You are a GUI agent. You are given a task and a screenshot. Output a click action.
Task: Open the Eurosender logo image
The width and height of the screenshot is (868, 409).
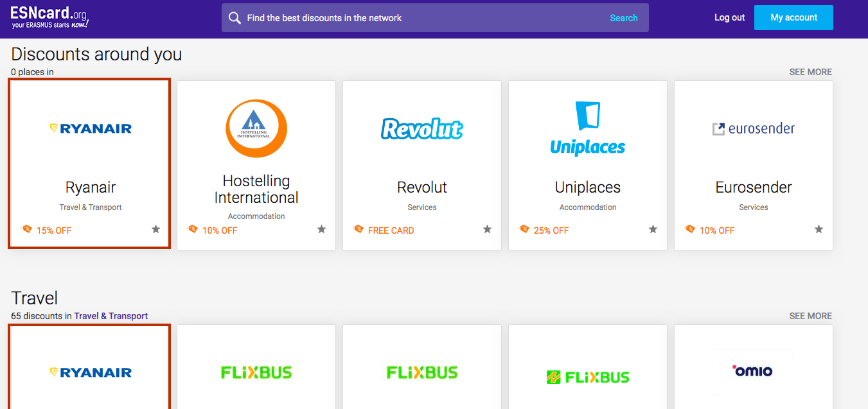754,128
